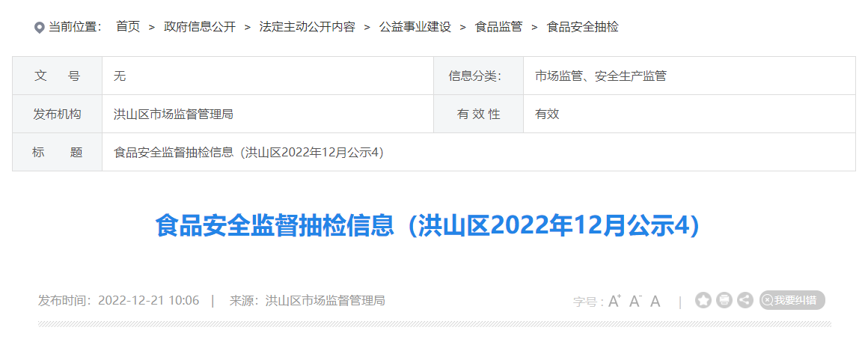Open 食品安全抽检 breadcrumb link

pyautogui.click(x=582, y=27)
